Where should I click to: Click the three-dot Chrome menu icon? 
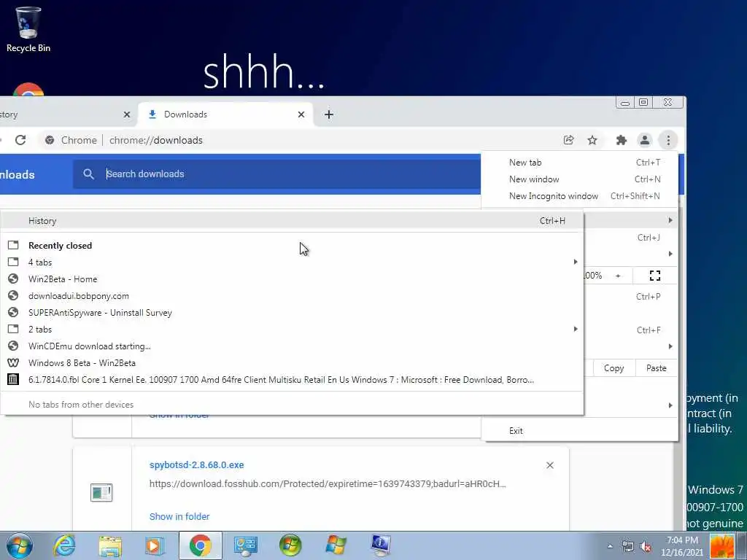point(668,140)
